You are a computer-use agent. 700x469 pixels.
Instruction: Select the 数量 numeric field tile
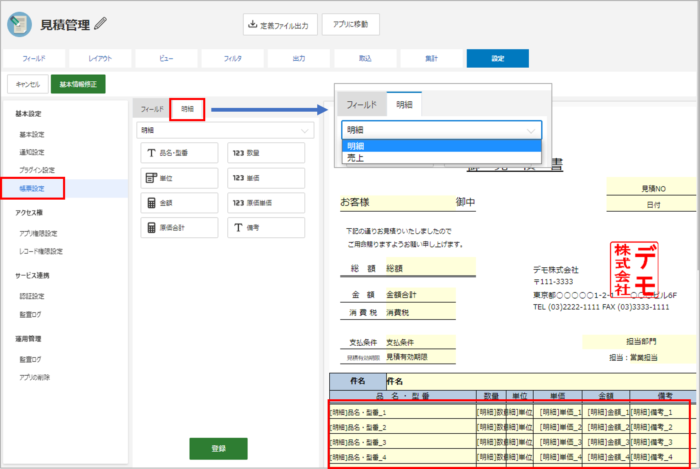click(x=266, y=153)
